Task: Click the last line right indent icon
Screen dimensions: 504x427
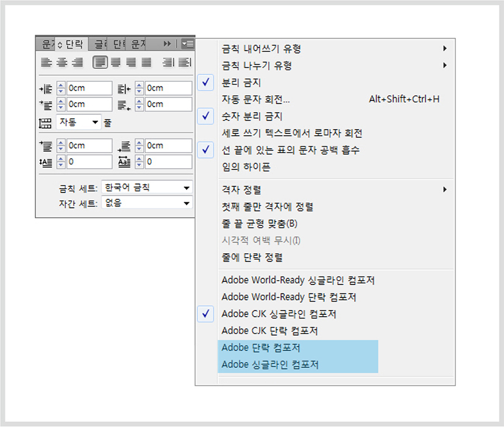Action: tap(124, 105)
